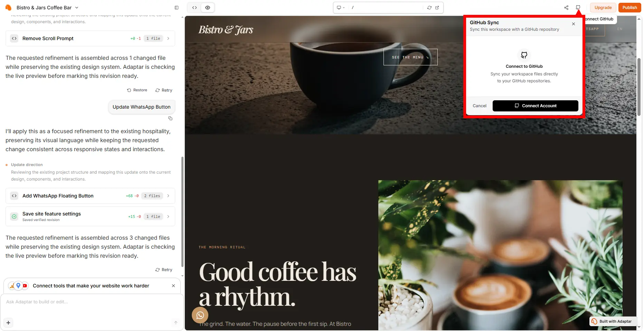Close the GitHub Sync dialog

point(574,24)
